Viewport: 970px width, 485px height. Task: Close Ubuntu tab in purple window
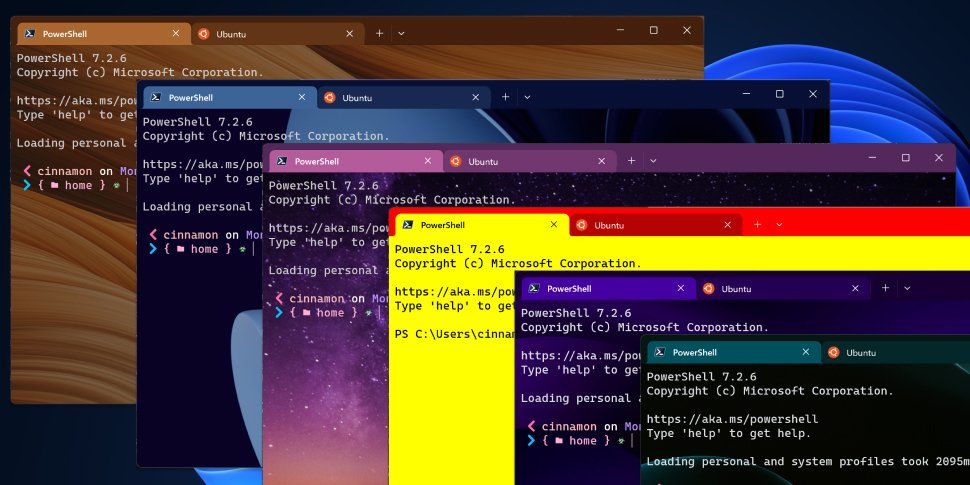pos(856,288)
